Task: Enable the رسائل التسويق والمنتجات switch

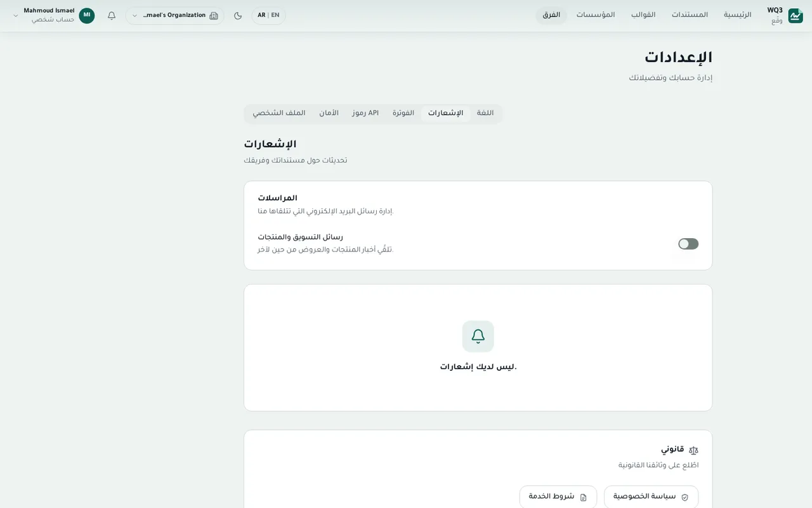Action: tap(688, 244)
